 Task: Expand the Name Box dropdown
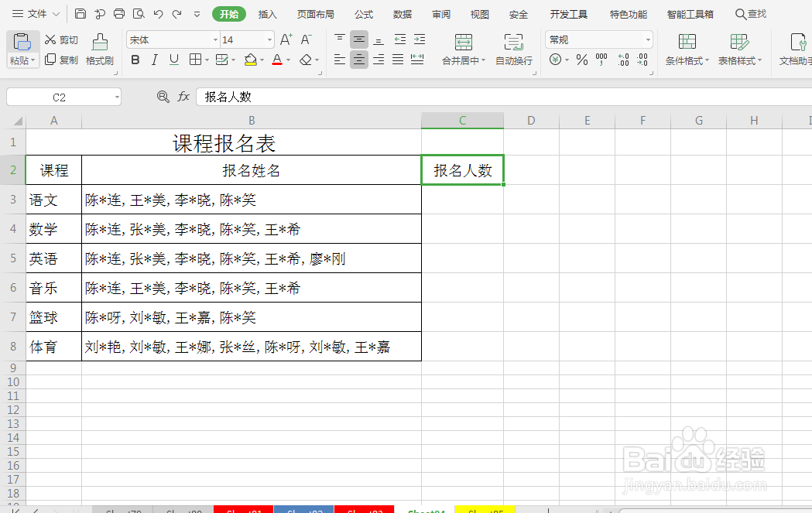click(117, 97)
